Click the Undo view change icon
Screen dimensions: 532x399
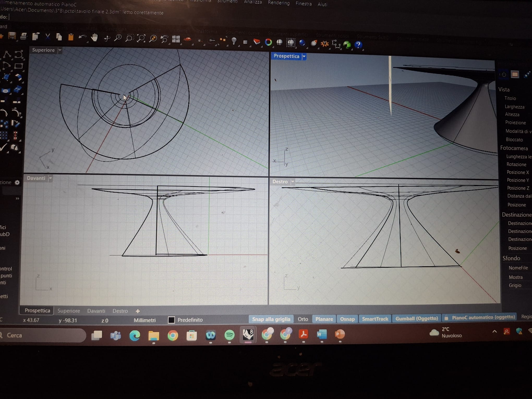pyautogui.click(x=164, y=39)
